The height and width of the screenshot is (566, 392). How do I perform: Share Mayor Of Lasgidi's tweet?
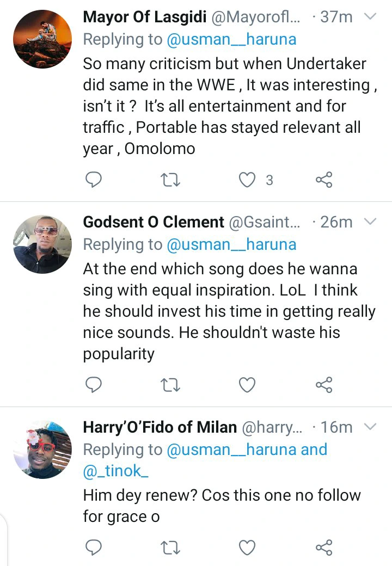324,180
